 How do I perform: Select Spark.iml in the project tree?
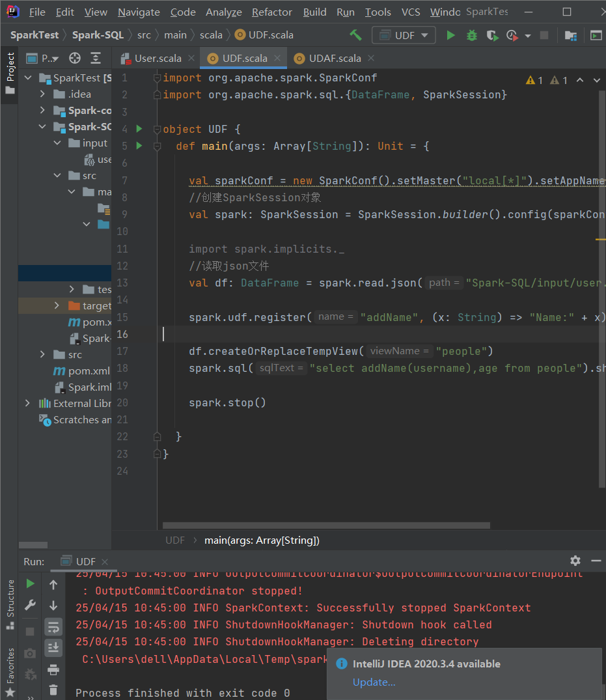click(x=90, y=387)
